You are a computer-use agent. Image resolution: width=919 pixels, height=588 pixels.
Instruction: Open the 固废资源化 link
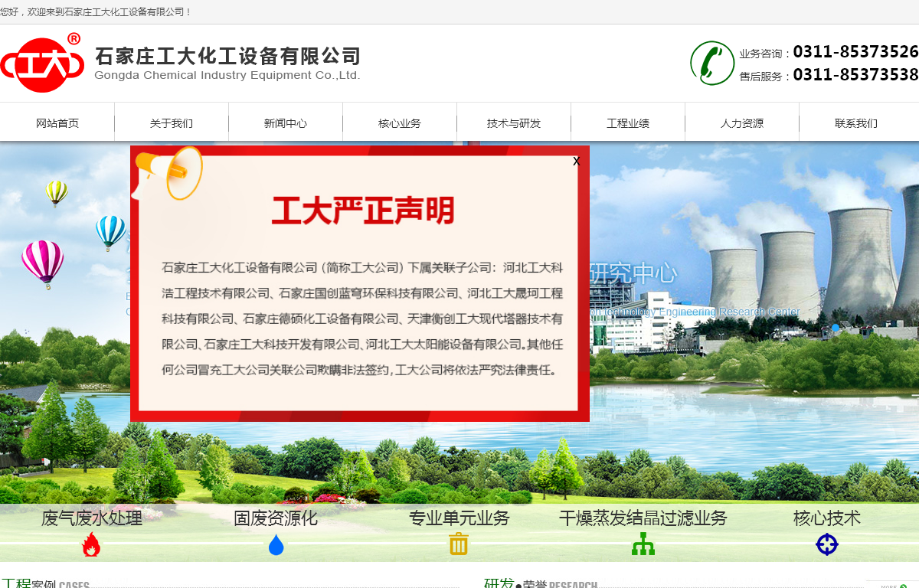coord(276,518)
